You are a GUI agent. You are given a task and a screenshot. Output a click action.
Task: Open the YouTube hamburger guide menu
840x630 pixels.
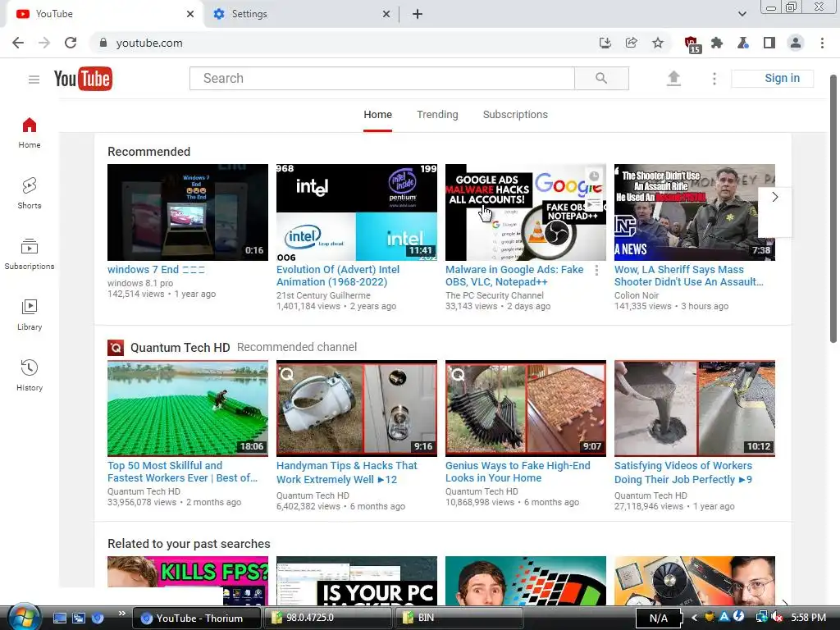[34, 80]
